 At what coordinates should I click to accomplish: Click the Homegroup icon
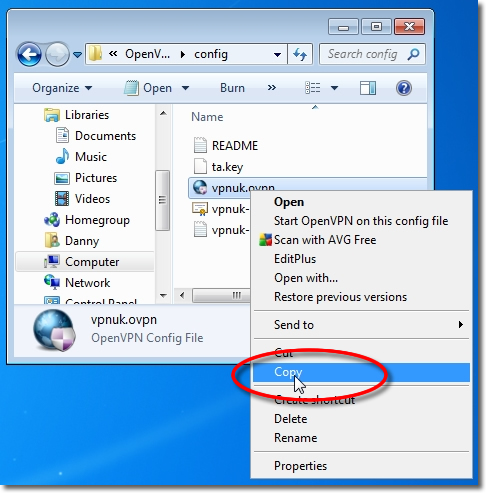52,220
